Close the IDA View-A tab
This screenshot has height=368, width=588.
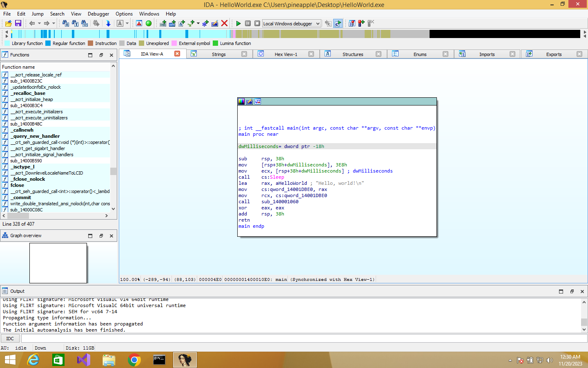point(177,54)
